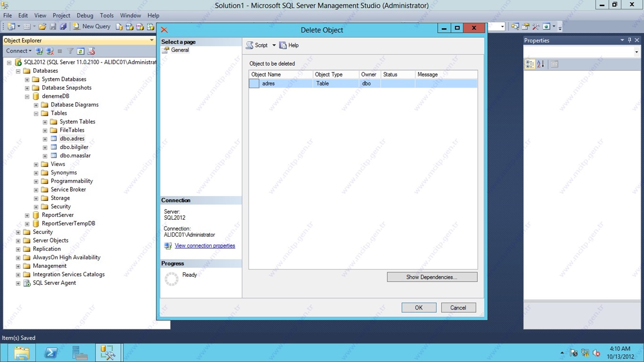644x362 pixels.
Task: Click OK in Delete Object dialog
Action: (419, 308)
